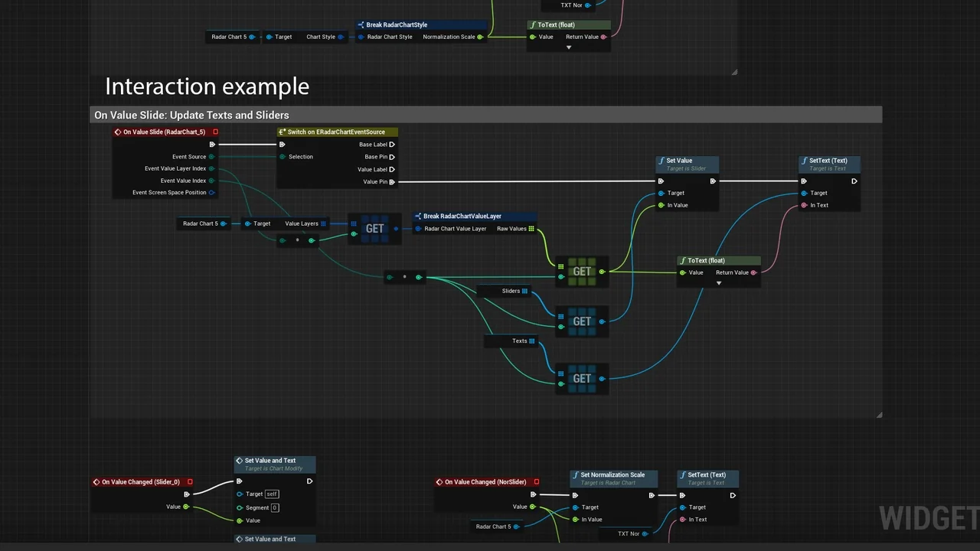
Task: Click the Base Label exec output pin
Action: coord(392,145)
